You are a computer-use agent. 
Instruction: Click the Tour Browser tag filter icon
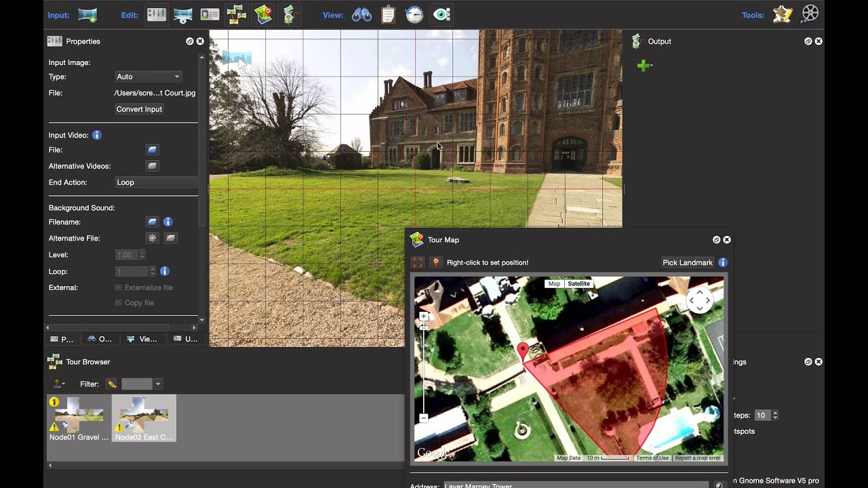(x=112, y=384)
